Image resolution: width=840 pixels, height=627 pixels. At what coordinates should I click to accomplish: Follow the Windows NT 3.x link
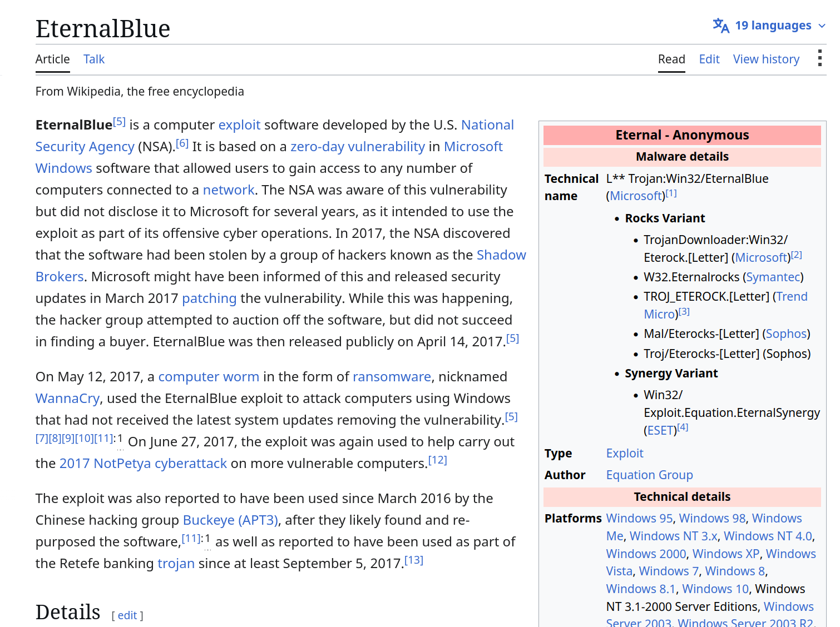point(674,536)
